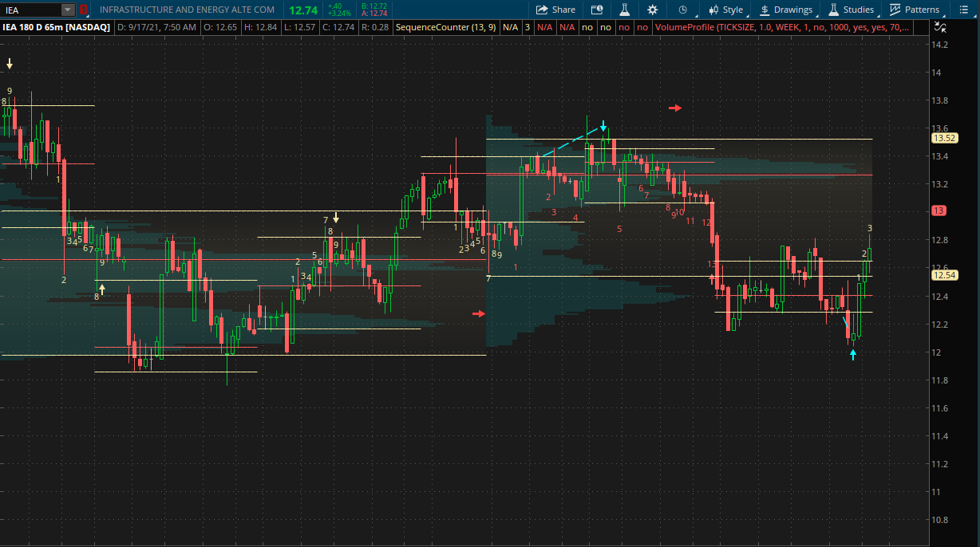Click the ask value A: 12.74
980x547 pixels.
pos(374,14)
